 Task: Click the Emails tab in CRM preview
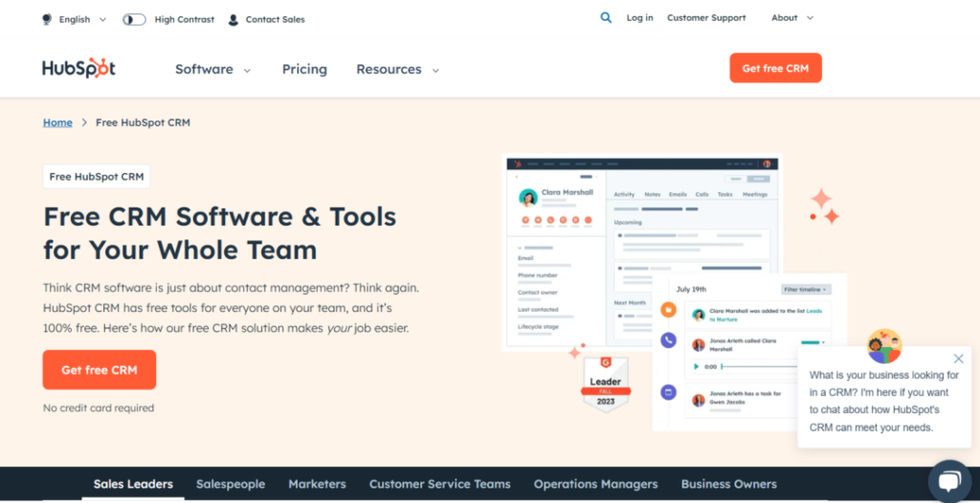[679, 194]
